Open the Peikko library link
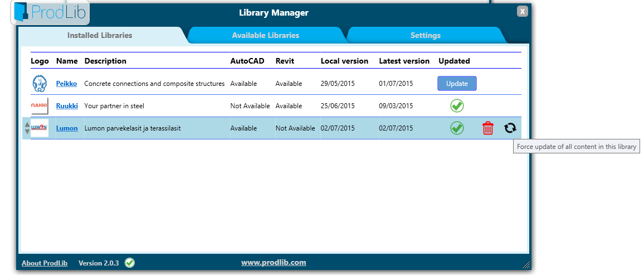644x280 pixels. coord(66,84)
